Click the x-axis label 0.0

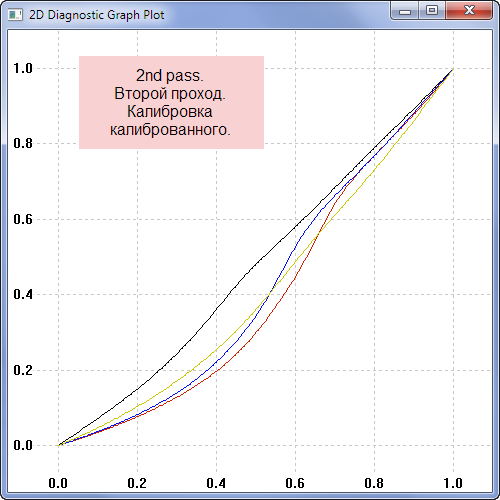[58, 483]
